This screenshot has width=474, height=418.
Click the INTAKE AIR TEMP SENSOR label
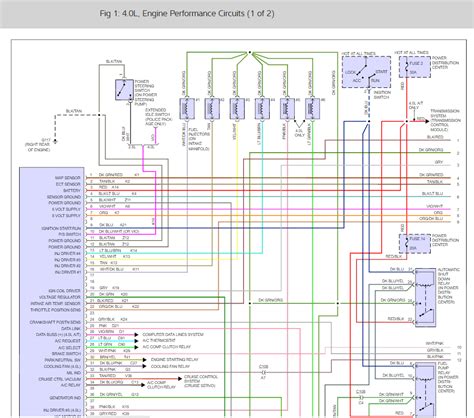56,304
